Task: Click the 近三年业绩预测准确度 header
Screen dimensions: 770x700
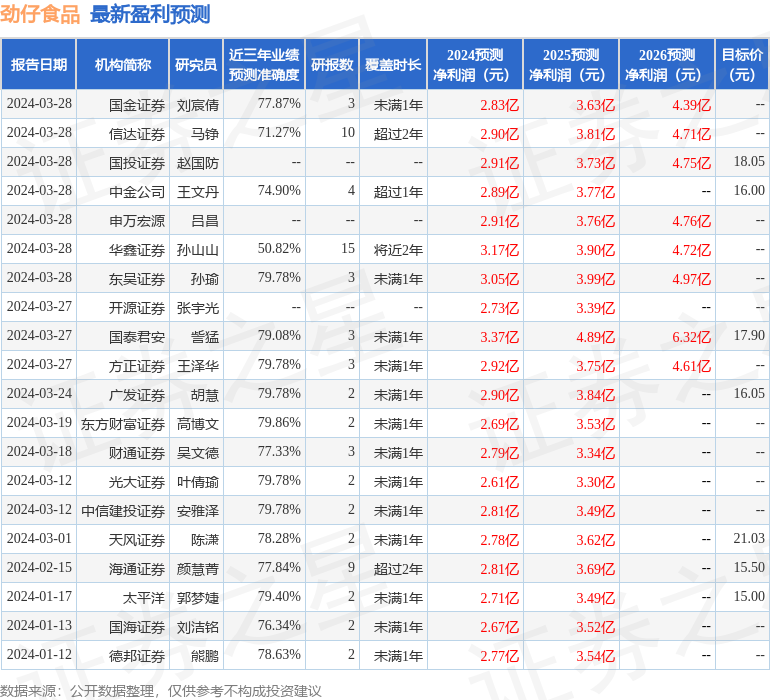Action: pos(264,64)
